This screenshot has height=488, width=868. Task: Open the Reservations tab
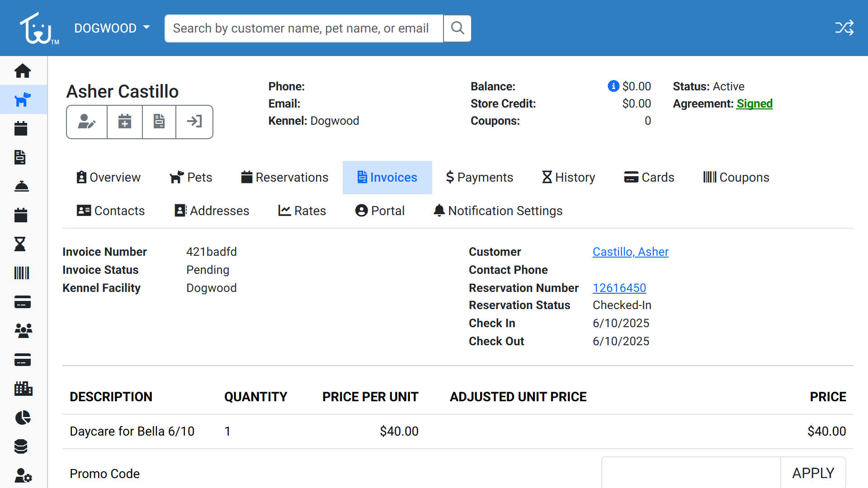(x=285, y=178)
